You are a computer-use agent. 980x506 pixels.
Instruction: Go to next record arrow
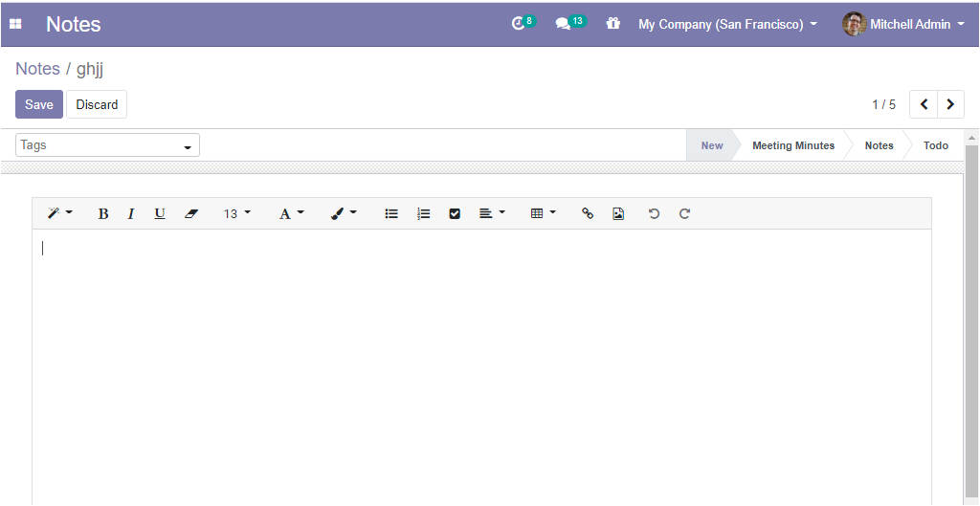coord(950,104)
